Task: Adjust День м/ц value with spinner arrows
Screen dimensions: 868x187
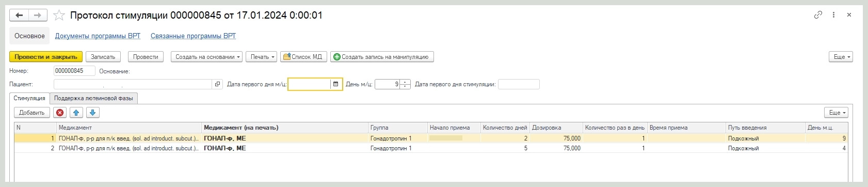Action: 405,84
